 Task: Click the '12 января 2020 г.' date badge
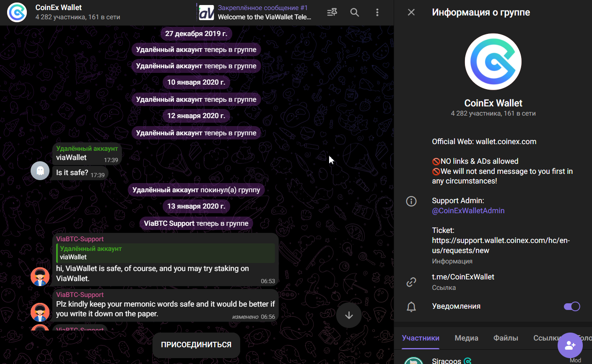(196, 116)
